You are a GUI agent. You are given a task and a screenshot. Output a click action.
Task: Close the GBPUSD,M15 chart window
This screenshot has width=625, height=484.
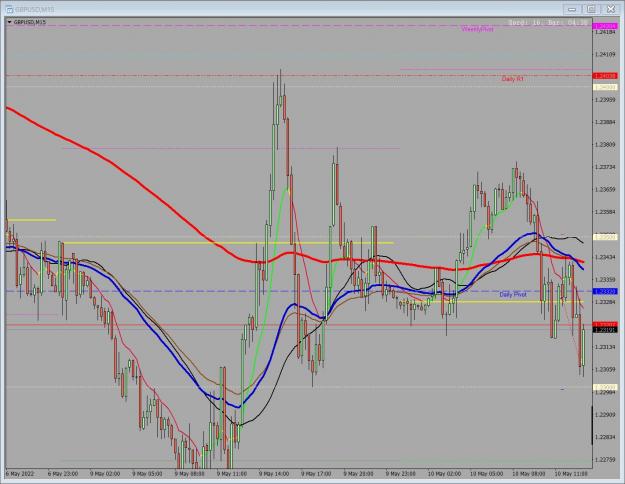(x=611, y=9)
